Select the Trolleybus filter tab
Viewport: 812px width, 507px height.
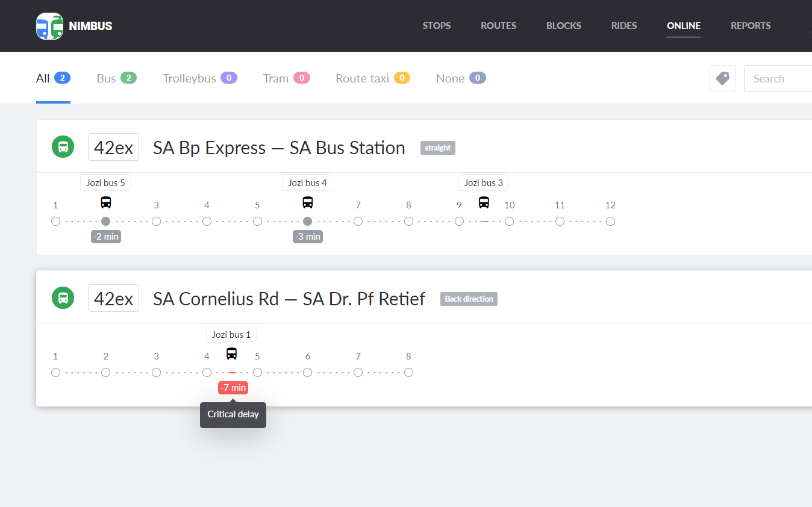click(199, 78)
